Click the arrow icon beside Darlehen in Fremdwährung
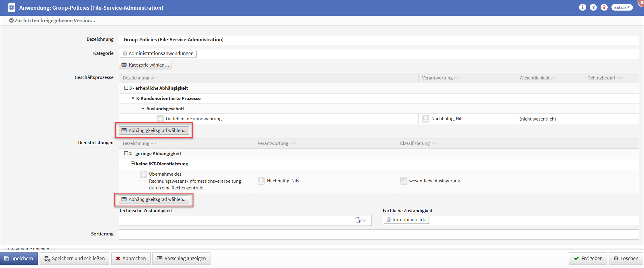 point(160,119)
